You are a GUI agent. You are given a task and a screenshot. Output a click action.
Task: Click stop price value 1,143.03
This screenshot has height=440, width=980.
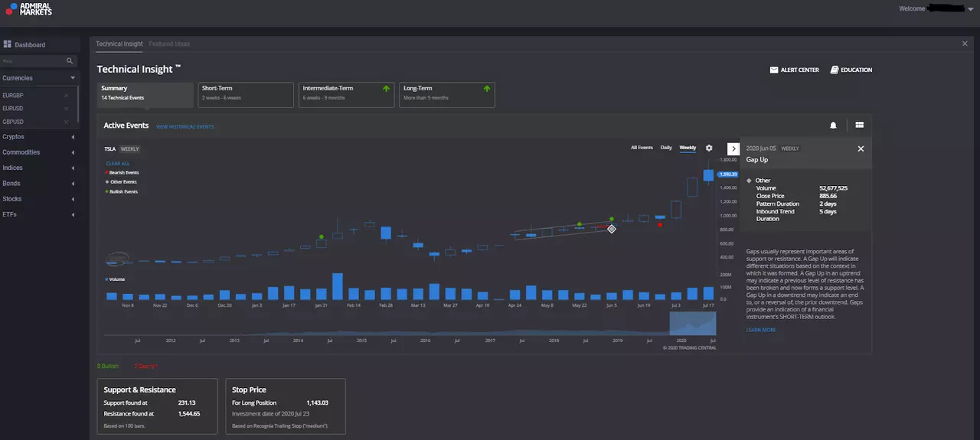coord(316,403)
